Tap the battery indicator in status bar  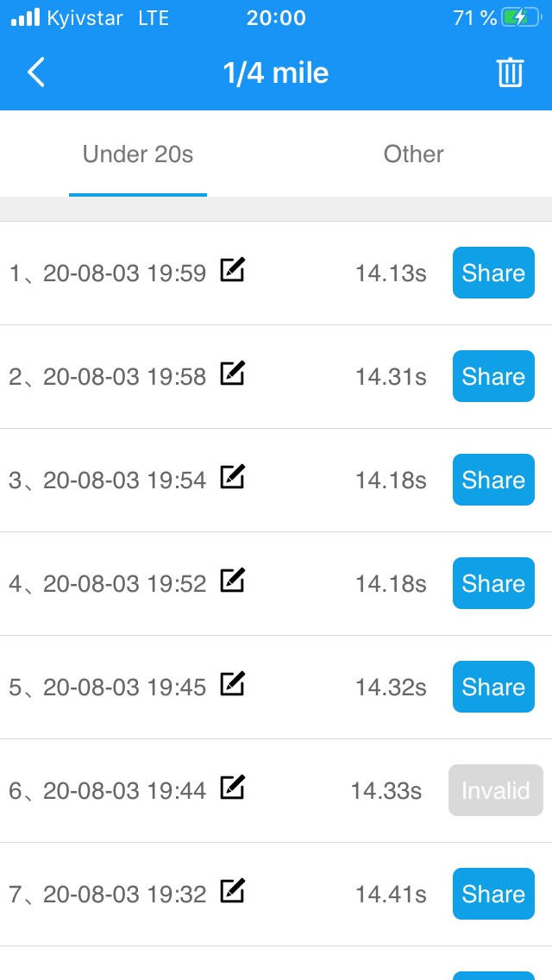520,18
